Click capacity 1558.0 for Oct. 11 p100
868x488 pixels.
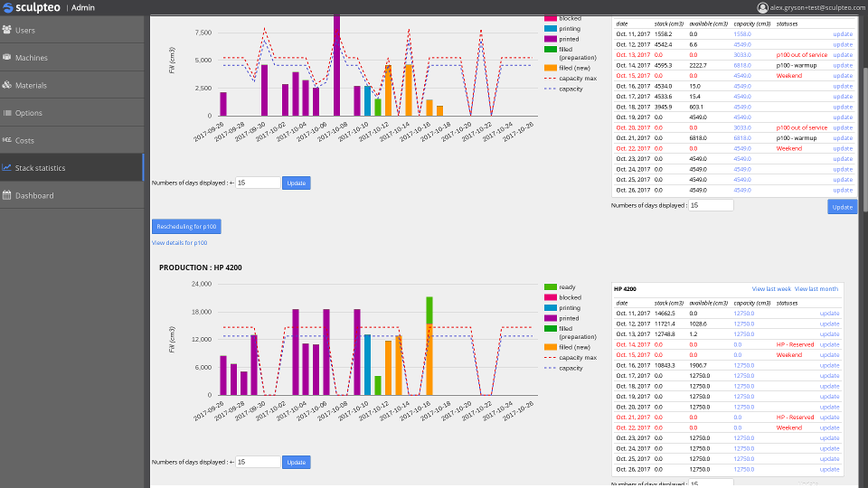[742, 34]
